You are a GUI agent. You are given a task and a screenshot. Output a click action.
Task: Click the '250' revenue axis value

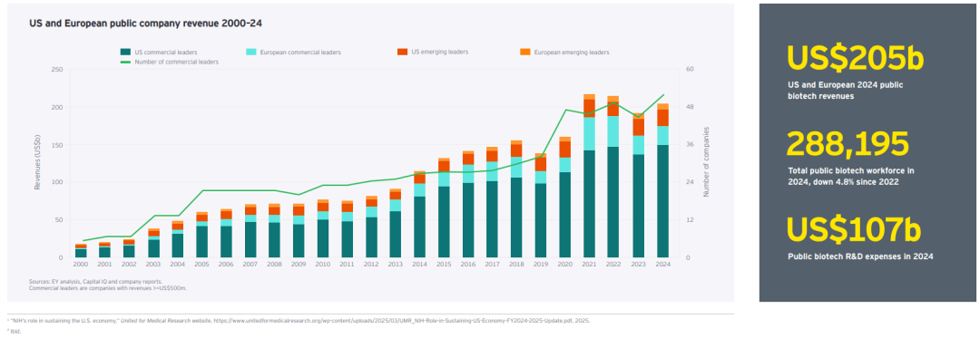click(x=57, y=69)
